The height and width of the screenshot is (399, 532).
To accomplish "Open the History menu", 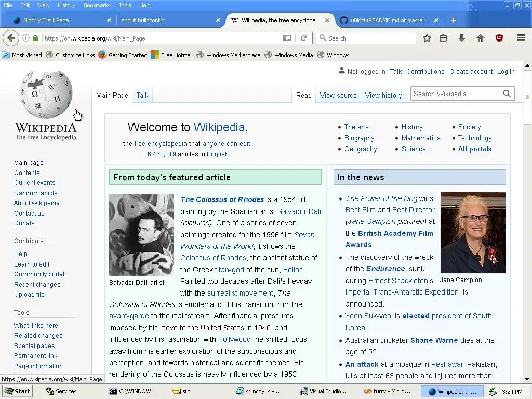I will click(x=66, y=5).
